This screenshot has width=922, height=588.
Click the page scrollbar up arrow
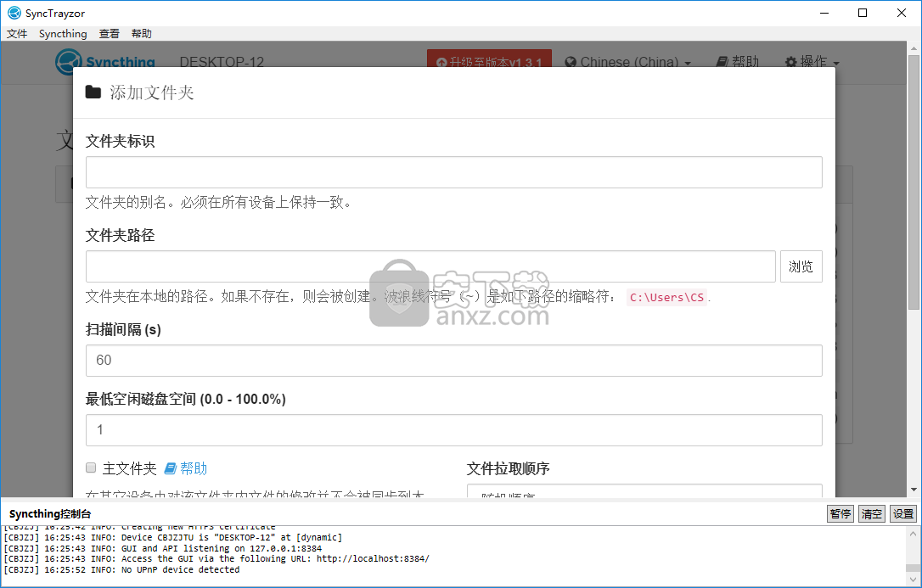click(x=914, y=48)
